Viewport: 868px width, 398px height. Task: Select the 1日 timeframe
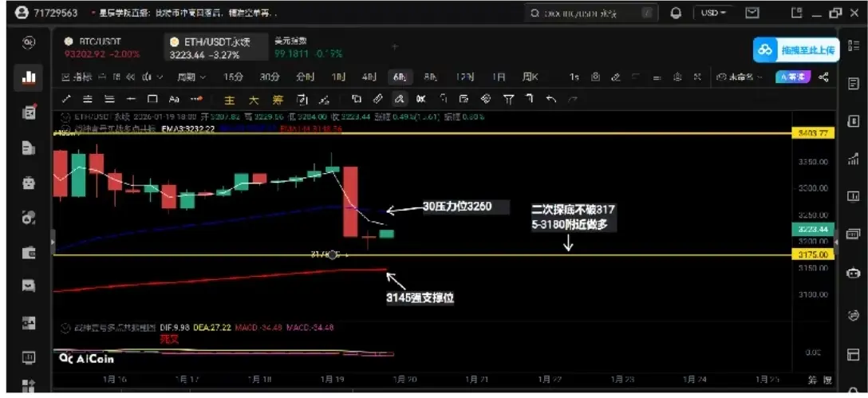point(498,77)
